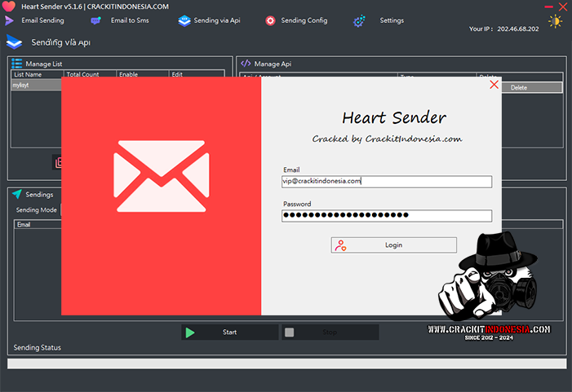The image size is (572, 392).
Task: Click the Sending Config gear icon
Action: [x=270, y=20]
